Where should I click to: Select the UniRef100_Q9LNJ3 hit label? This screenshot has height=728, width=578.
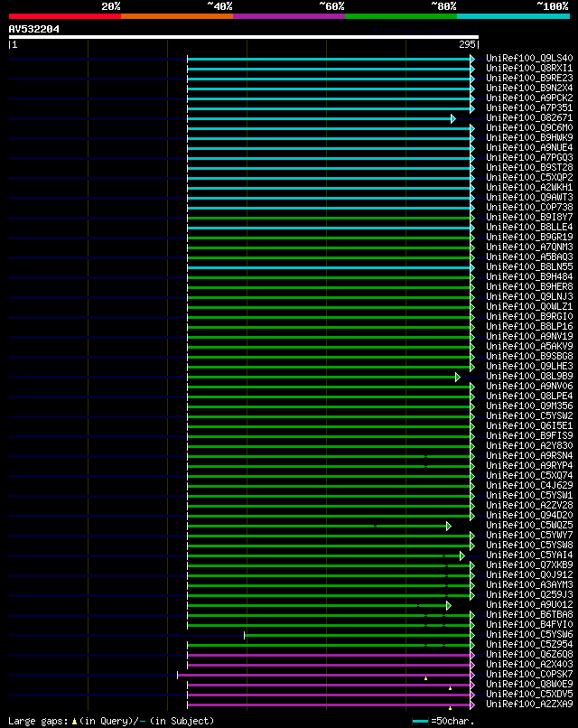click(x=529, y=297)
